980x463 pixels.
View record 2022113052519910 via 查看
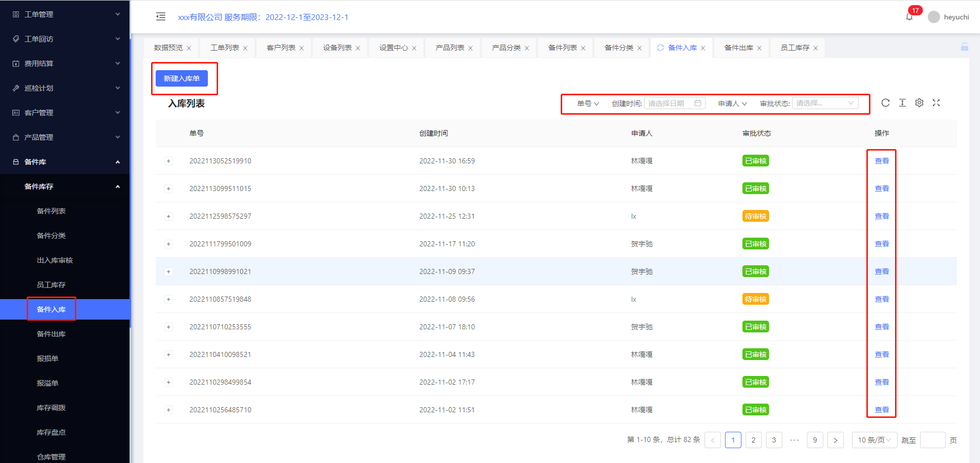tap(882, 161)
